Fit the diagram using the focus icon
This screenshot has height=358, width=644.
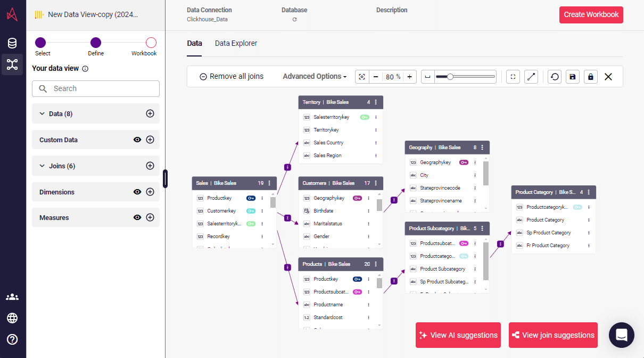pos(513,77)
